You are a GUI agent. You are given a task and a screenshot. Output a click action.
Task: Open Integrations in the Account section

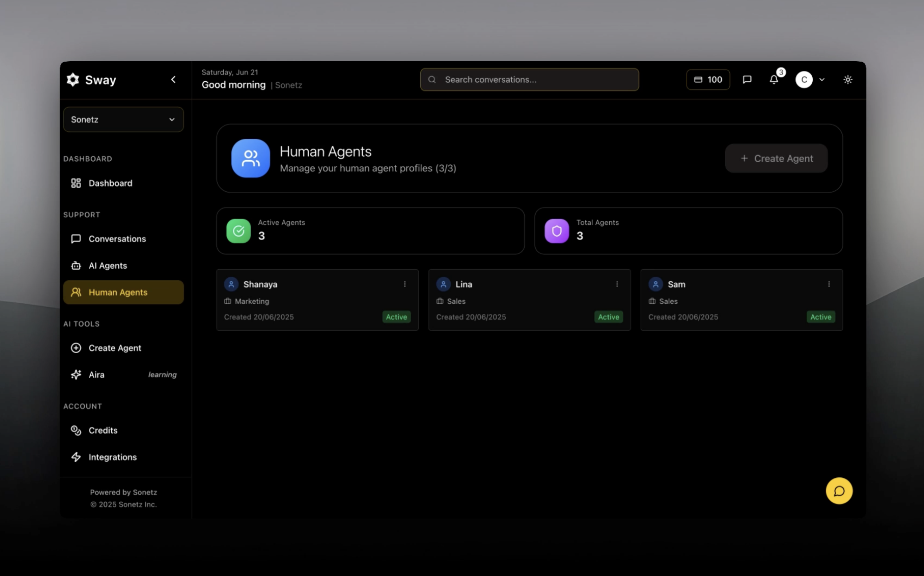tap(112, 457)
